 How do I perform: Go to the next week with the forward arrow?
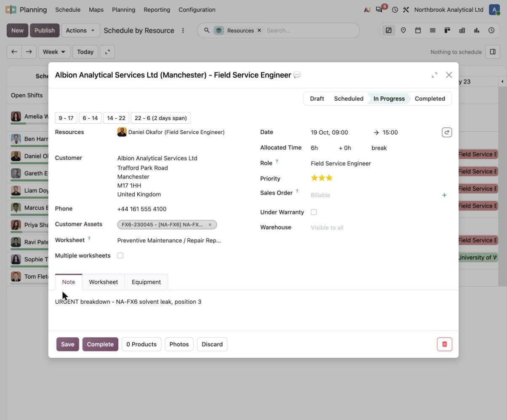(29, 52)
